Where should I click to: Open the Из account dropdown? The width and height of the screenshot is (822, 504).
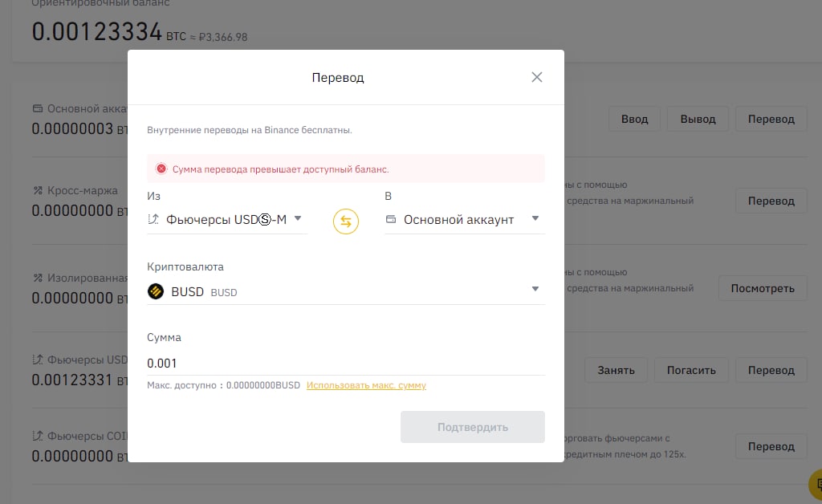pyautogui.click(x=227, y=220)
